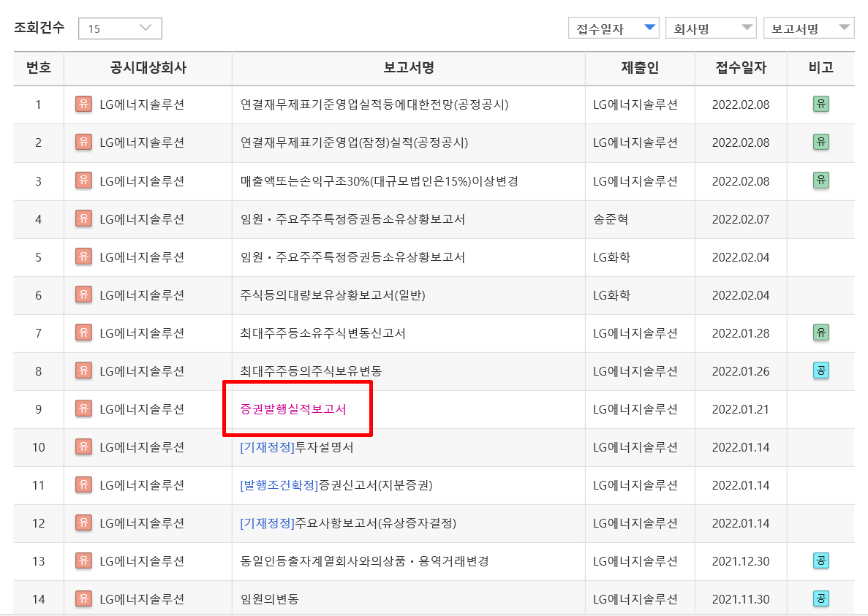Click blue 공 remark badge in row 14
Image resolution: width=868 pixels, height=616 pixels.
tap(821, 598)
